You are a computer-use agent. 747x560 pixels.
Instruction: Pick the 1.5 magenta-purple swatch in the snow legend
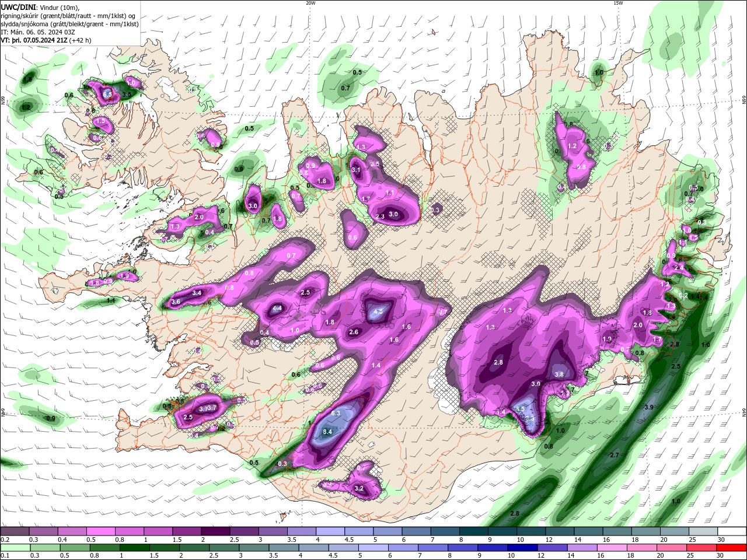[186, 531]
